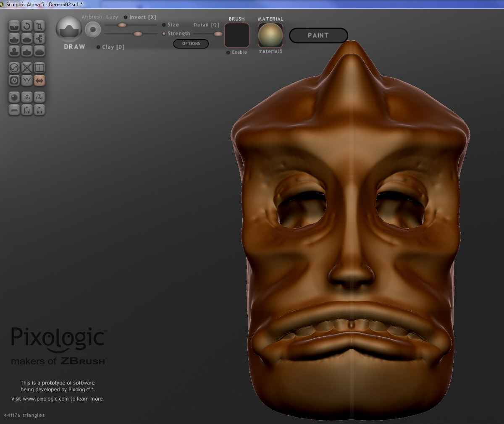Select the Inflate brush tool
The height and width of the screenshot is (424, 504).
[x=14, y=51]
